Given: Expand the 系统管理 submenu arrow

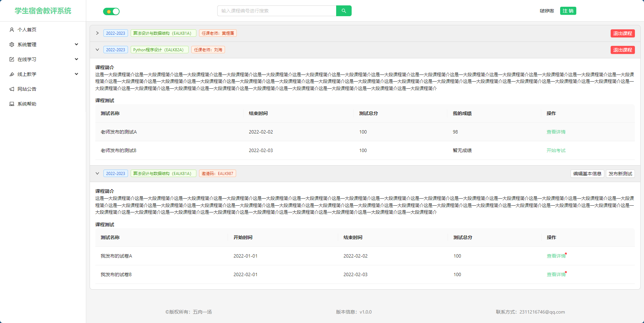Looking at the screenshot, I should 76,45.
